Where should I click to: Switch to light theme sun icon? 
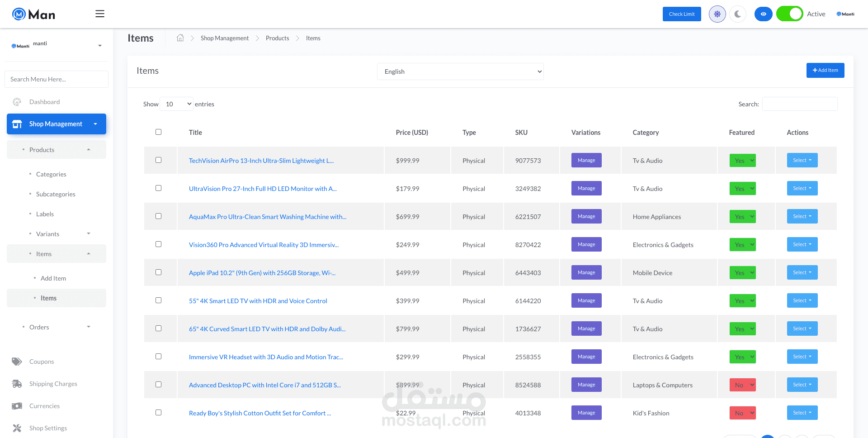(x=717, y=14)
